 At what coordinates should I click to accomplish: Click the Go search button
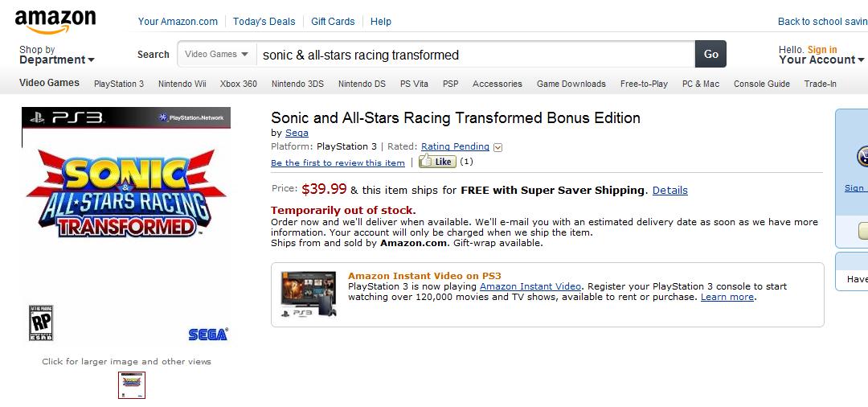710,54
